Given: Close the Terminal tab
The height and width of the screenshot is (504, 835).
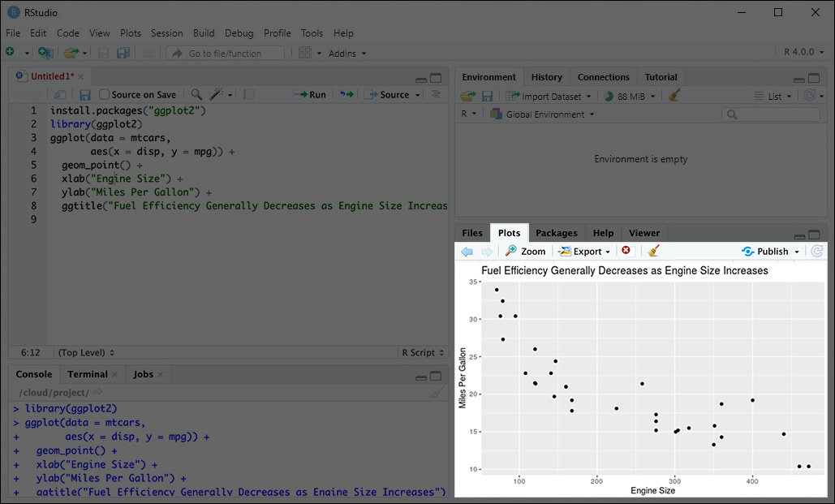Looking at the screenshot, I should point(114,374).
